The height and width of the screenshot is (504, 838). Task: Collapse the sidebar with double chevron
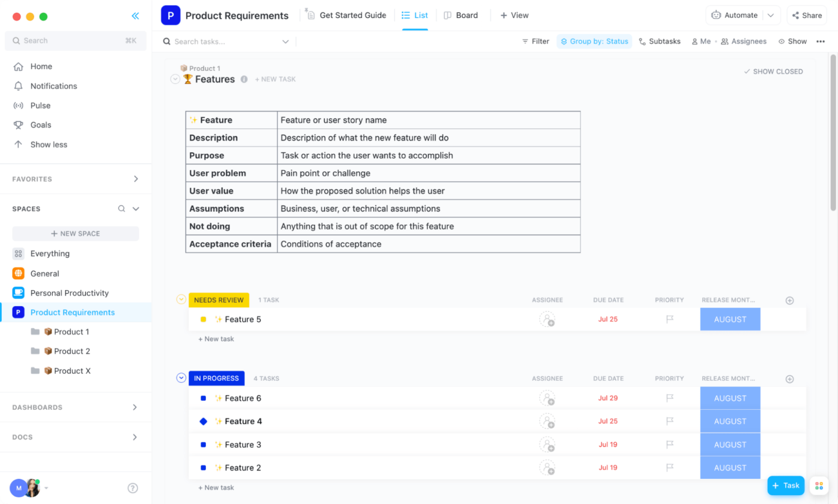[x=135, y=15]
